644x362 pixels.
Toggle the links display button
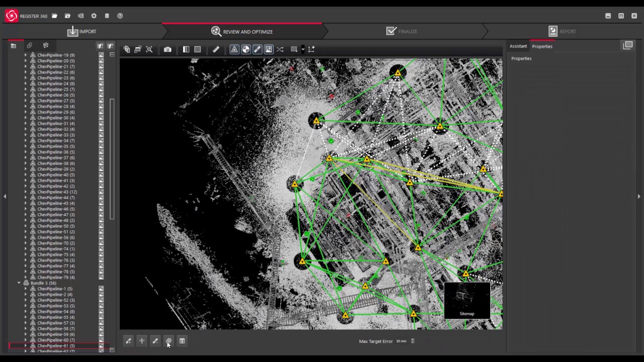pyautogui.click(x=257, y=49)
